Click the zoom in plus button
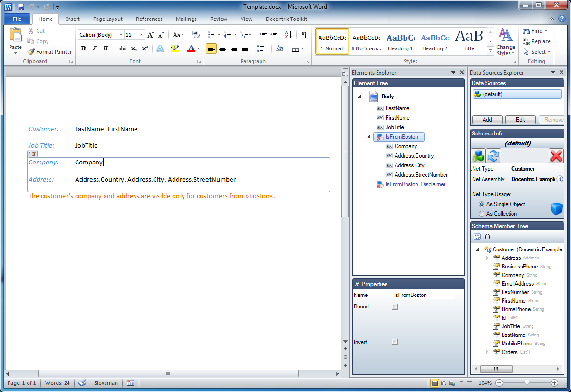This screenshot has width=571, height=392. [x=554, y=383]
